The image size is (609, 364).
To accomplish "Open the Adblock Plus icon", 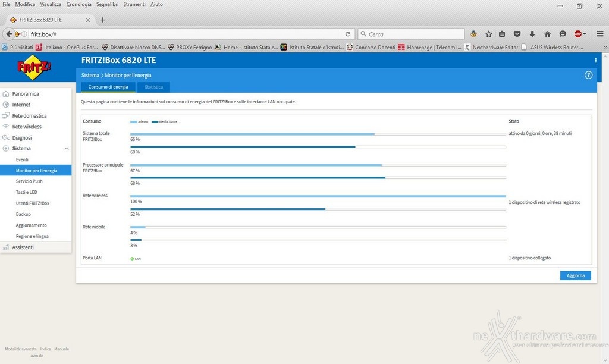I will (578, 34).
